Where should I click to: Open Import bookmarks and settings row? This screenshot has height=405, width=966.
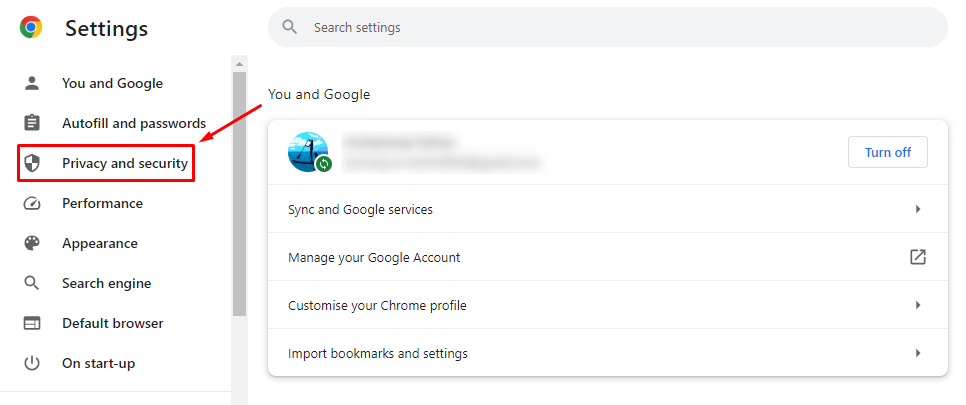(x=607, y=353)
